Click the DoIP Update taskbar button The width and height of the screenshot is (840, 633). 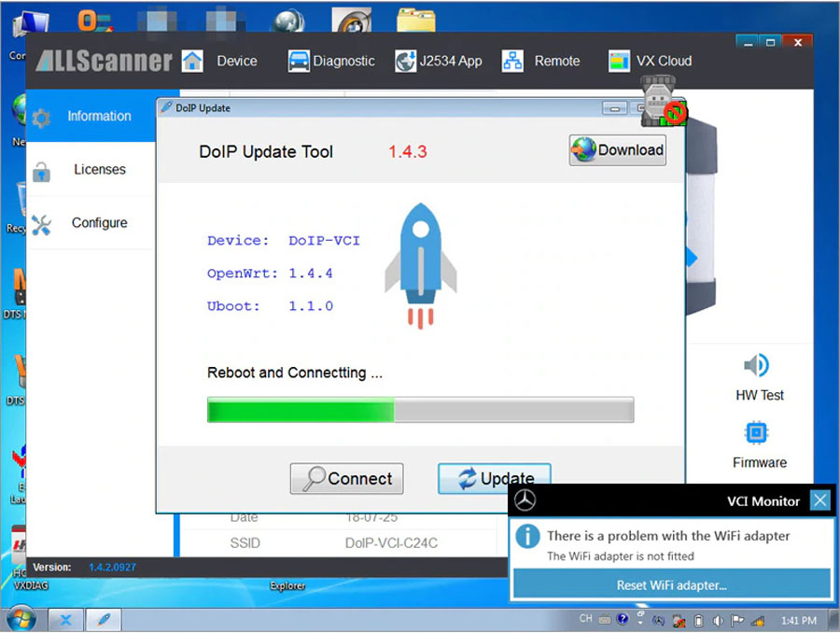[104, 620]
